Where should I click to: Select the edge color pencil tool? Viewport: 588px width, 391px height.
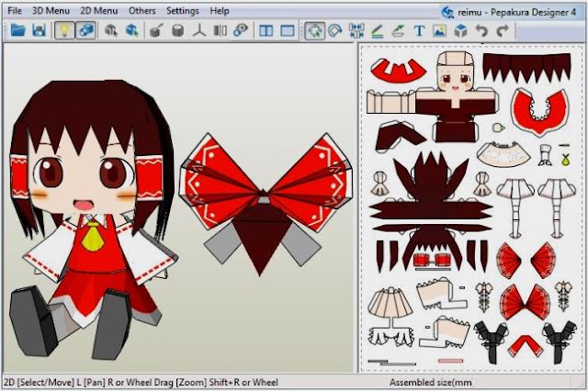tap(378, 30)
